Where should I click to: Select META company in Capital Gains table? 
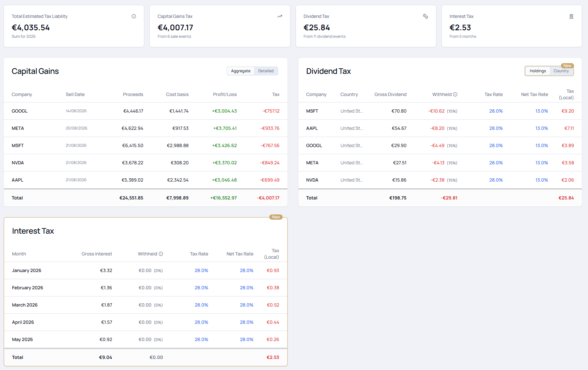pos(18,128)
